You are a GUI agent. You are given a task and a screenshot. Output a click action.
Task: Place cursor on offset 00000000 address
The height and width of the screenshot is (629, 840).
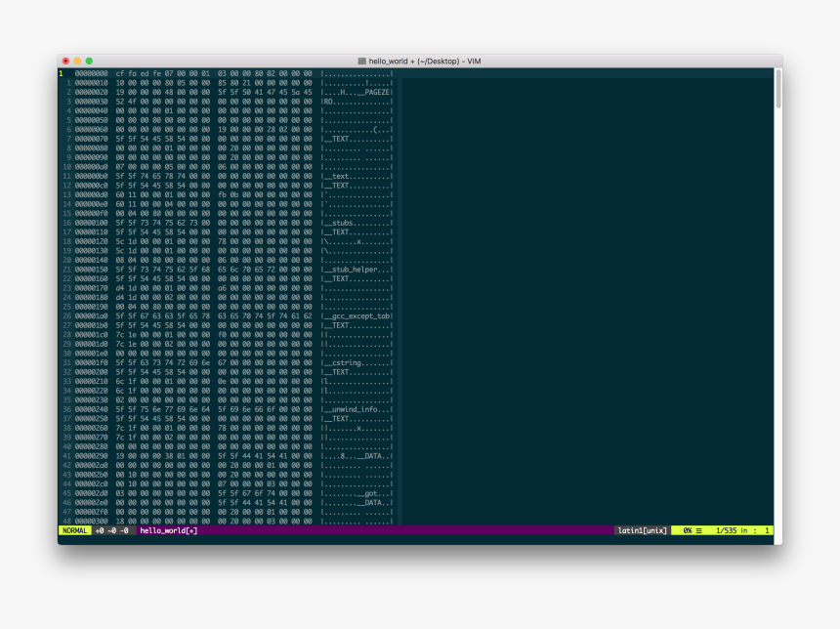click(91, 73)
